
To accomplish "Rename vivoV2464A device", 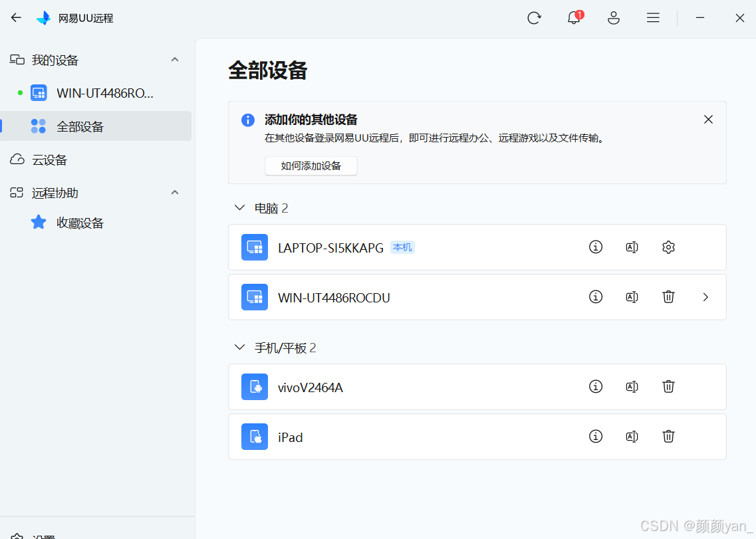I will click(632, 387).
